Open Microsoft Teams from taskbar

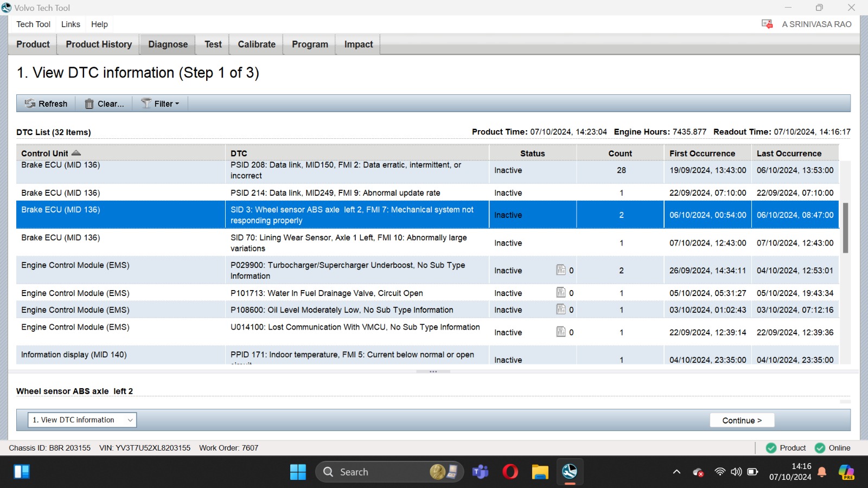481,472
